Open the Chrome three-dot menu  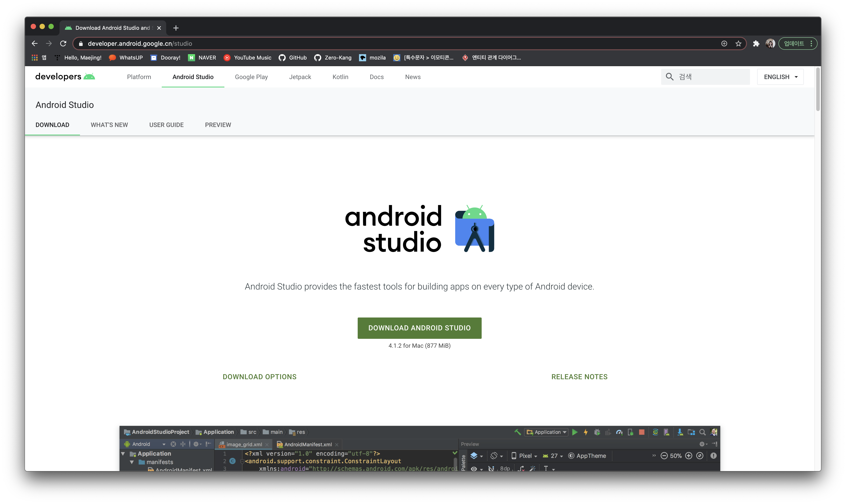tap(811, 44)
